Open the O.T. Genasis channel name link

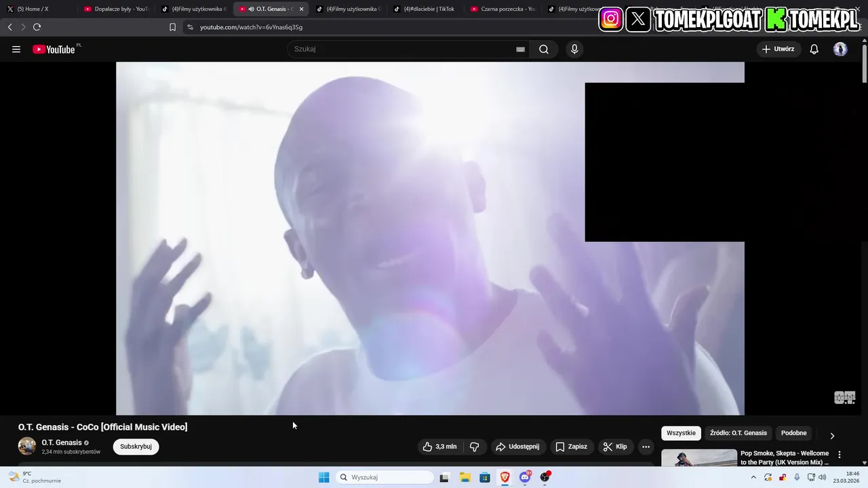pos(62,443)
